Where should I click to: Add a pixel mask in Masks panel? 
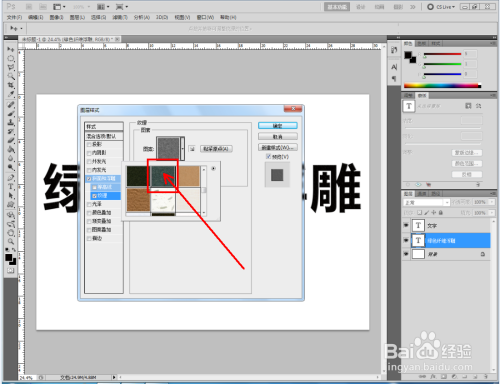point(468,106)
